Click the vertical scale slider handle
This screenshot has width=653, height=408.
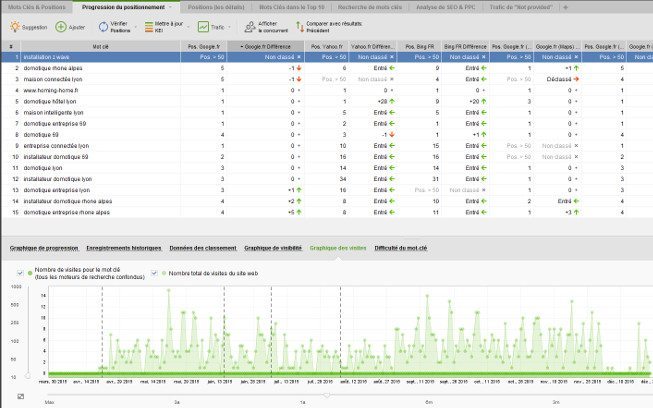[x=27, y=376]
